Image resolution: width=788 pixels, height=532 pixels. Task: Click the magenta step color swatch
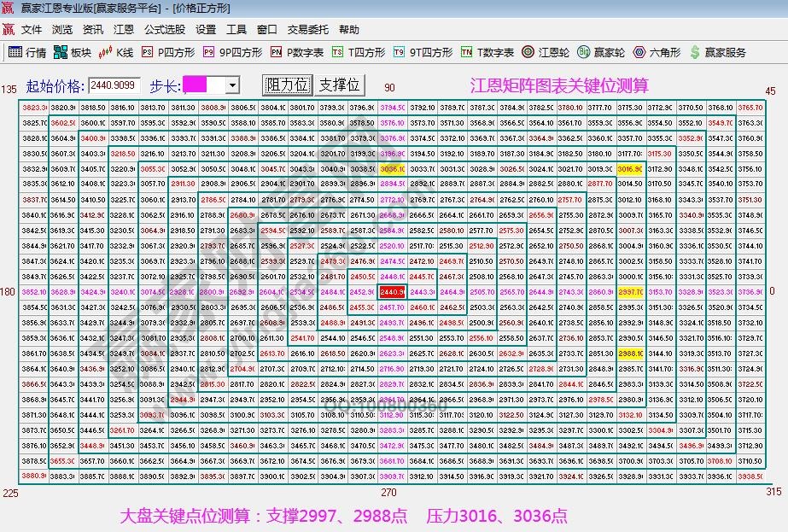pos(196,85)
